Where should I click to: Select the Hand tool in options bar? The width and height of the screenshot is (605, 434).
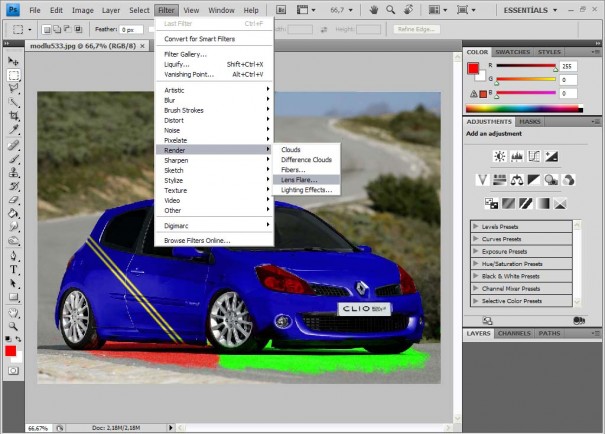pyautogui.click(x=373, y=10)
